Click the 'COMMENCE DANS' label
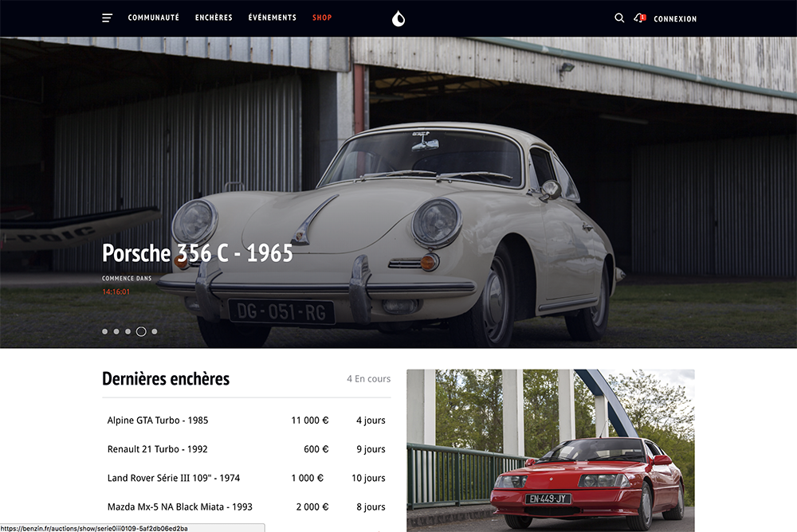This screenshot has width=797, height=532. click(127, 279)
